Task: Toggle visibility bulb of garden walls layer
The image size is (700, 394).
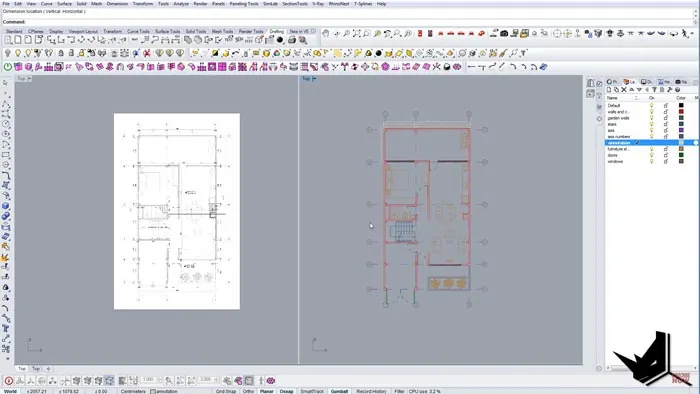Action: (x=651, y=118)
